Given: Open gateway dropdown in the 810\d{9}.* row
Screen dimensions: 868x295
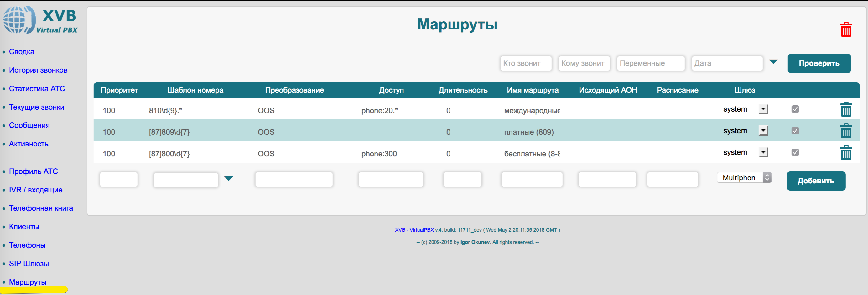Looking at the screenshot, I should pyautogui.click(x=763, y=109).
